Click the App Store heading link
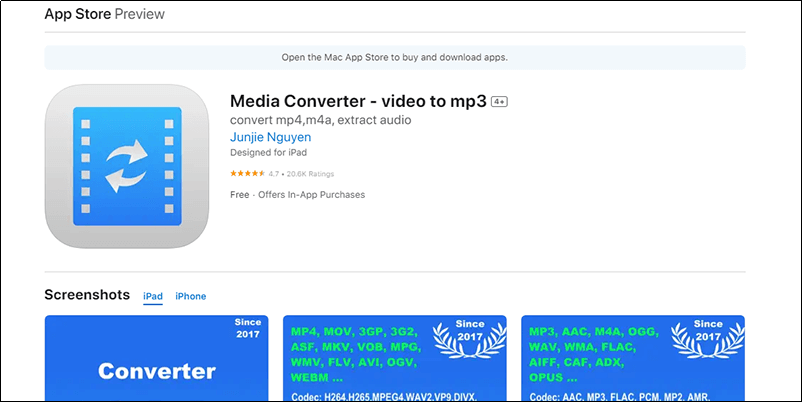The width and height of the screenshot is (803, 403). [x=77, y=14]
